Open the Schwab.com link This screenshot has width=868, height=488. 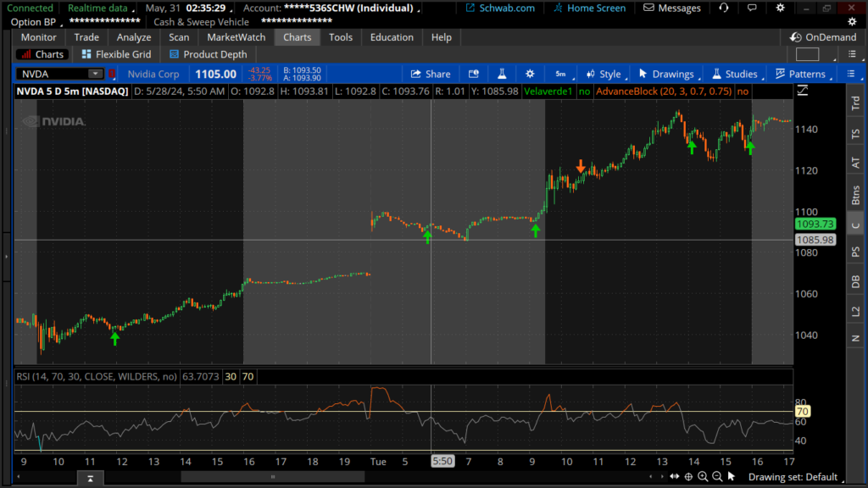coord(504,8)
